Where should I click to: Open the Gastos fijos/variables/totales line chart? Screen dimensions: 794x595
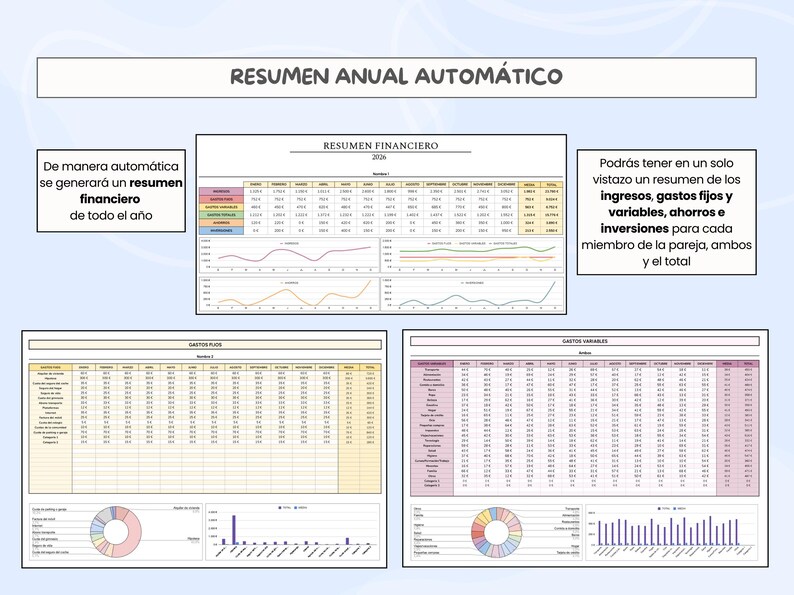472,256
